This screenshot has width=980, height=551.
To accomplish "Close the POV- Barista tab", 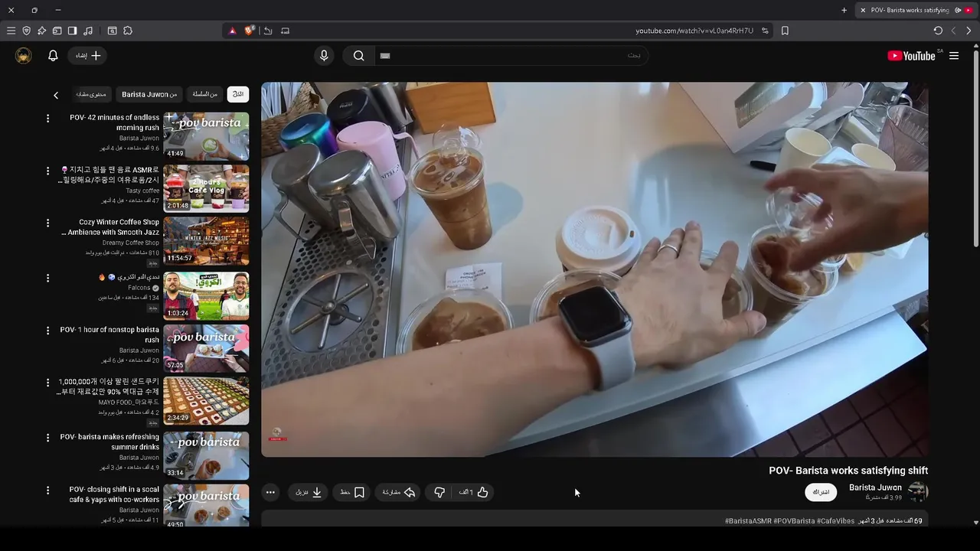I will [x=863, y=10].
